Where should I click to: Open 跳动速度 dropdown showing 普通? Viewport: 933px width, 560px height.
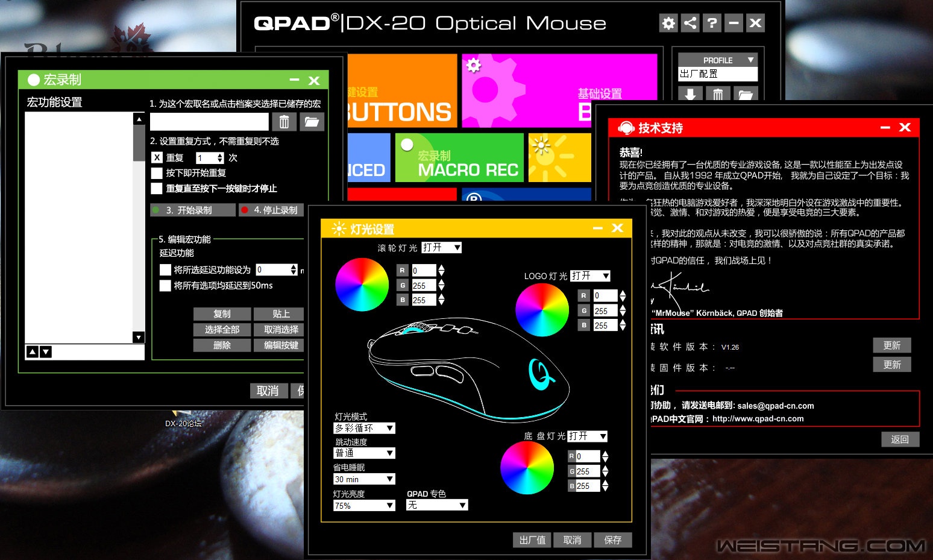tap(365, 453)
